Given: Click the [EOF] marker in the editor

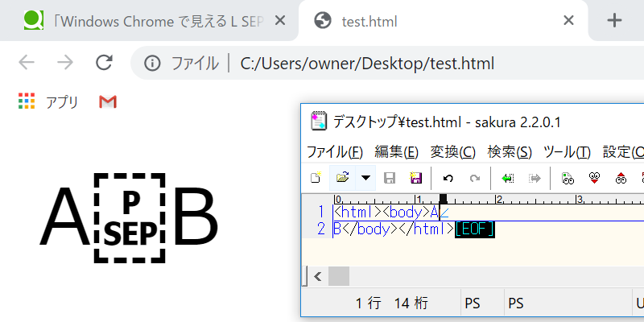Looking at the screenshot, I should tap(474, 229).
